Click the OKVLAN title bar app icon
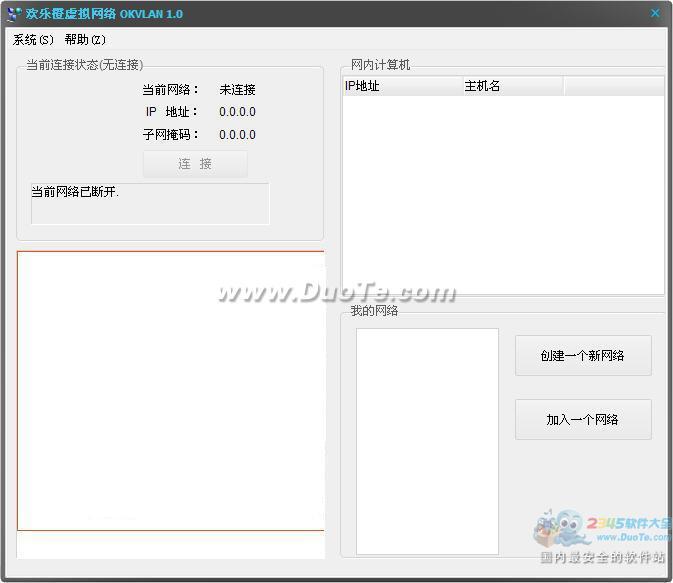Image resolution: width=673 pixels, height=583 pixels. pos(14,14)
